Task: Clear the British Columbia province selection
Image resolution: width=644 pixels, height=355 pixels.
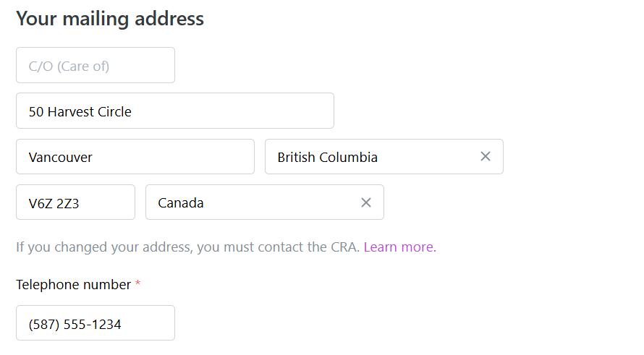Action: 486,157
